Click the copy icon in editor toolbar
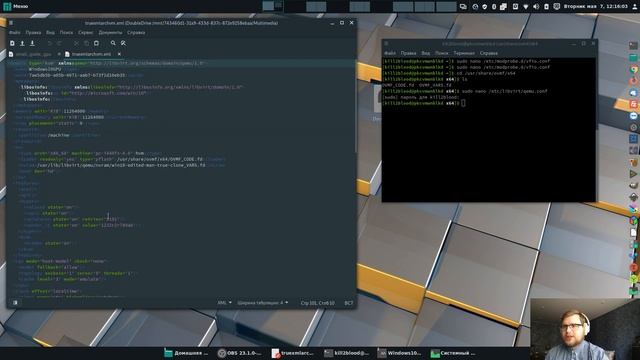Screen dimensions: 640x360 [x=86, y=43]
